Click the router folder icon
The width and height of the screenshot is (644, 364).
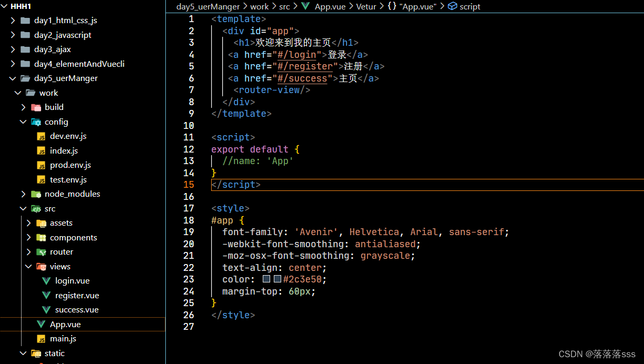(41, 251)
